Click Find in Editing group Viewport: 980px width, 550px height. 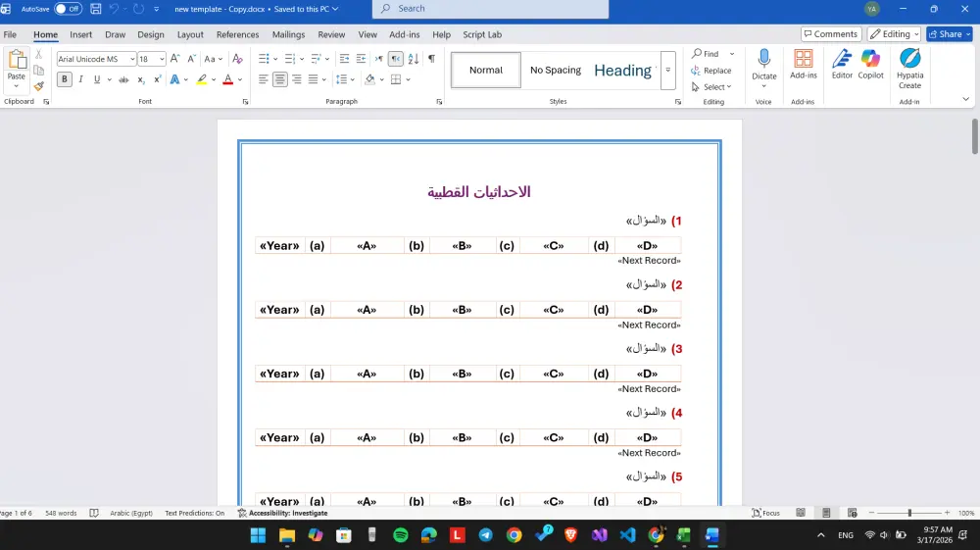pyautogui.click(x=705, y=54)
